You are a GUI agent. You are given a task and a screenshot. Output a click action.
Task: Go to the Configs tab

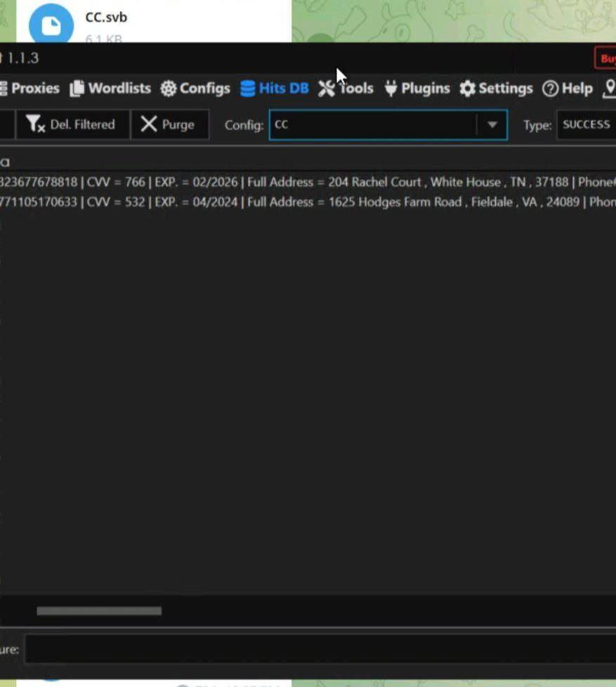pyautogui.click(x=195, y=88)
